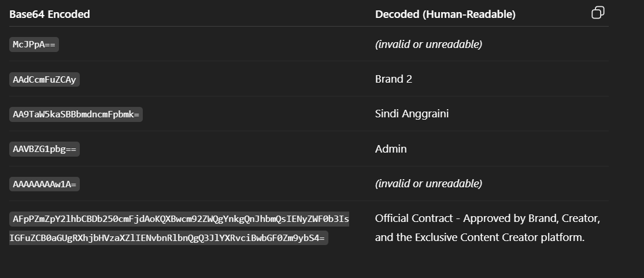644x278 pixels.
Task: Click the Official Contract decoded text line
Action: pos(487,218)
